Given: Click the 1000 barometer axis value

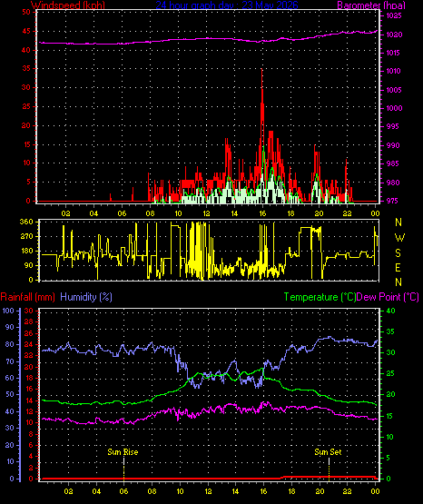Looking at the screenshot, I should [394, 108].
